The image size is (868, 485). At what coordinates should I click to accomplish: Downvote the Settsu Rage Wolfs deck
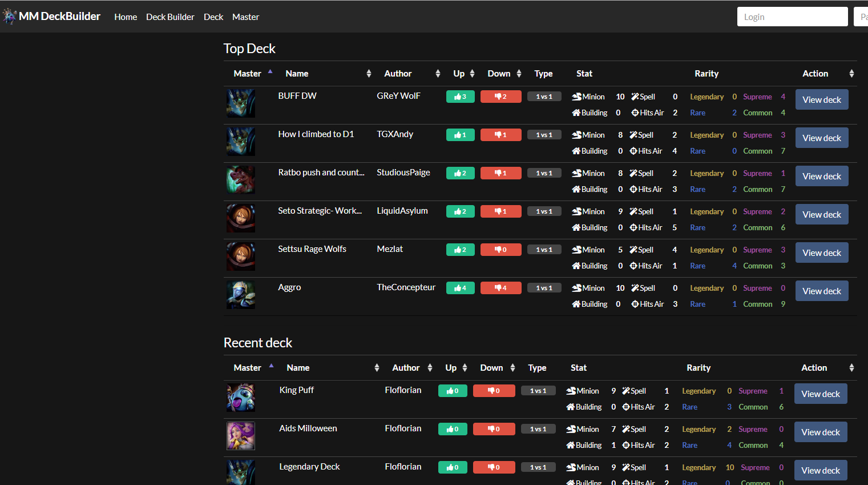[501, 250]
